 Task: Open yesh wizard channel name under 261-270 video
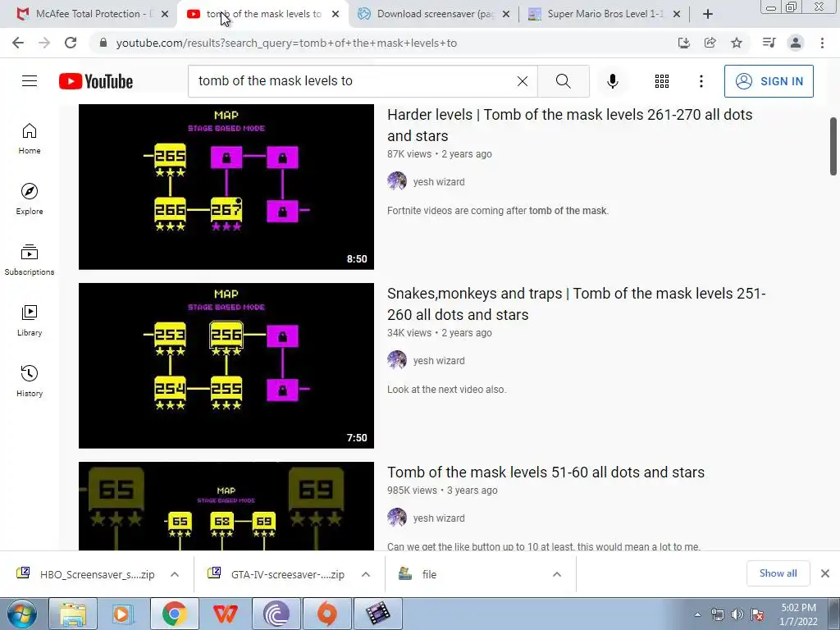(x=439, y=181)
